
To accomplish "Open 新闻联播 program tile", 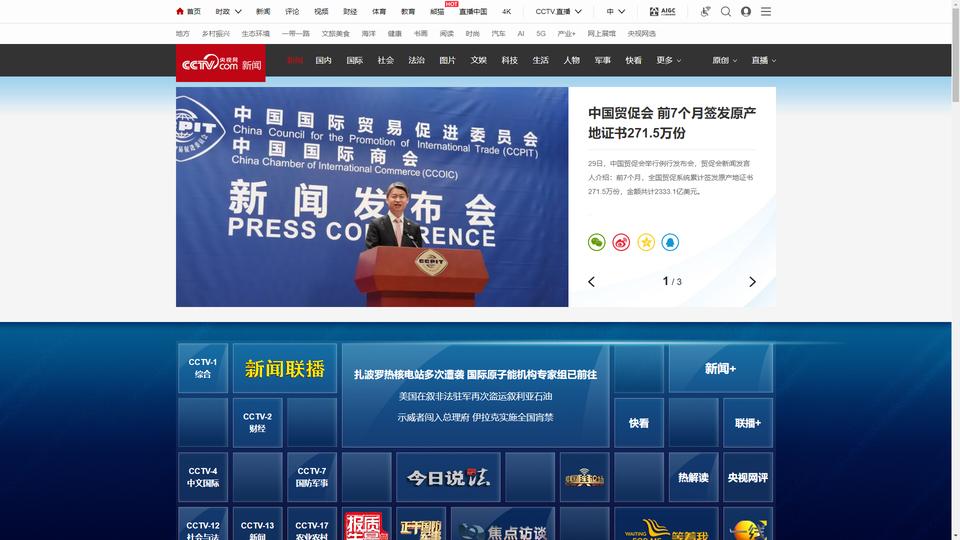I will [285, 369].
